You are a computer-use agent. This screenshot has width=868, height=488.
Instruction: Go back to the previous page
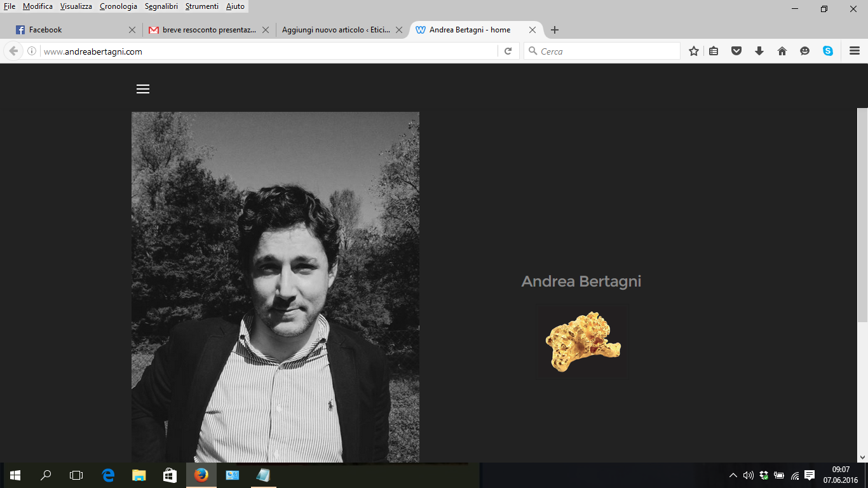pyautogui.click(x=13, y=51)
